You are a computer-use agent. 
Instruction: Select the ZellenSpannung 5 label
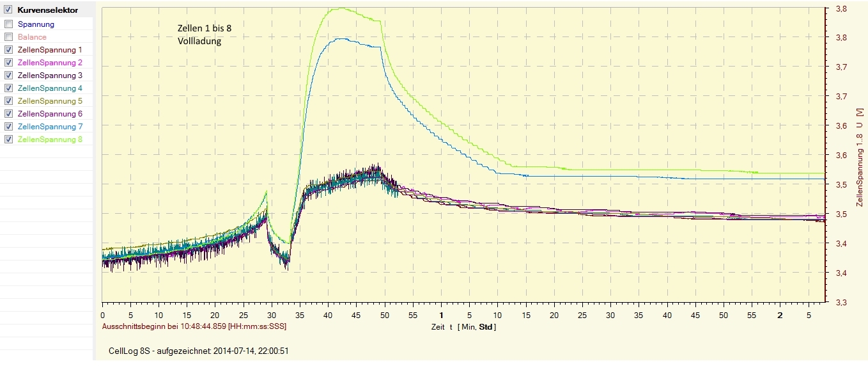pos(50,101)
